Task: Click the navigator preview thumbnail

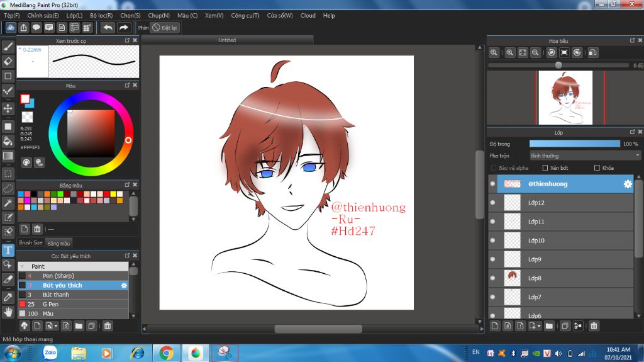Action: click(x=565, y=98)
